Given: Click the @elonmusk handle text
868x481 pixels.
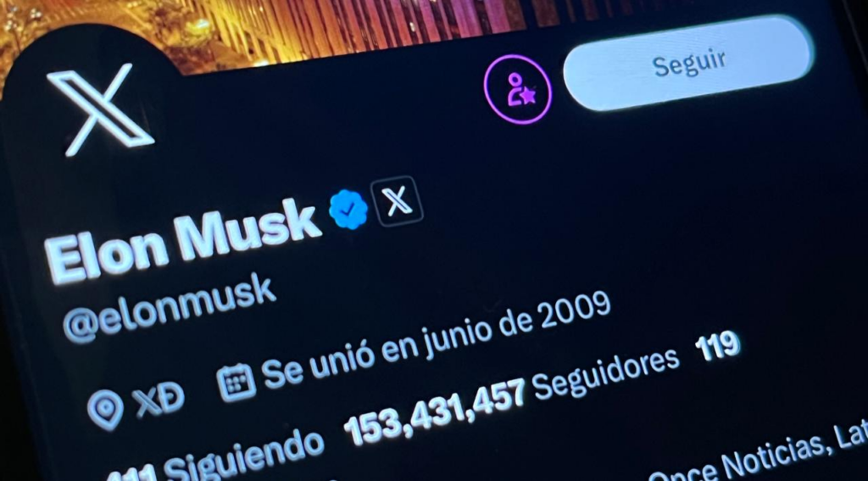Looking at the screenshot, I should [x=169, y=309].
